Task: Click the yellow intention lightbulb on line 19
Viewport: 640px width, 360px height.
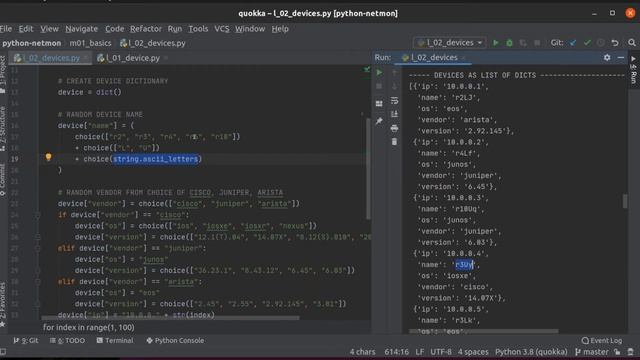Action: pyautogui.click(x=49, y=157)
